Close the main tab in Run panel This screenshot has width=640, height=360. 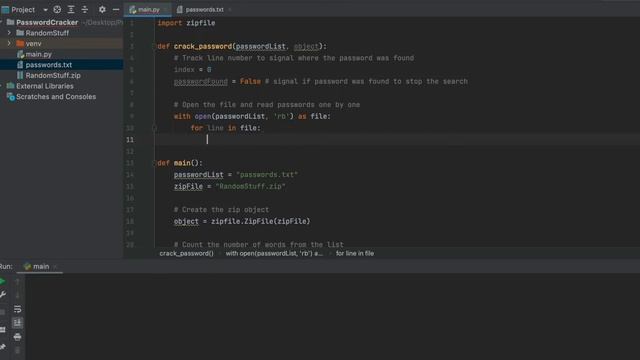(x=56, y=267)
